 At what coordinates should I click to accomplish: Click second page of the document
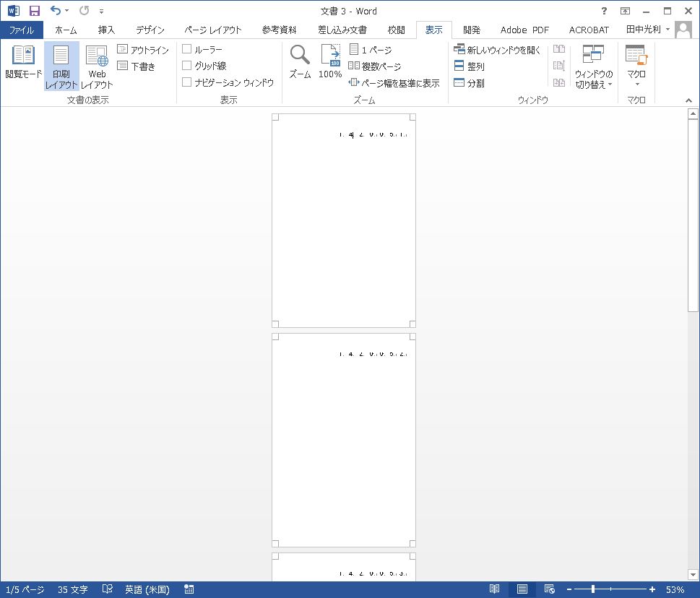[344, 440]
